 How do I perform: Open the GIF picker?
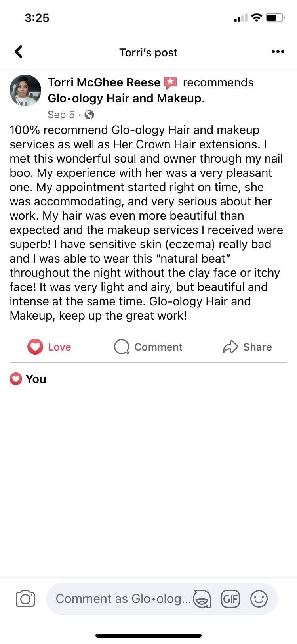230,599
